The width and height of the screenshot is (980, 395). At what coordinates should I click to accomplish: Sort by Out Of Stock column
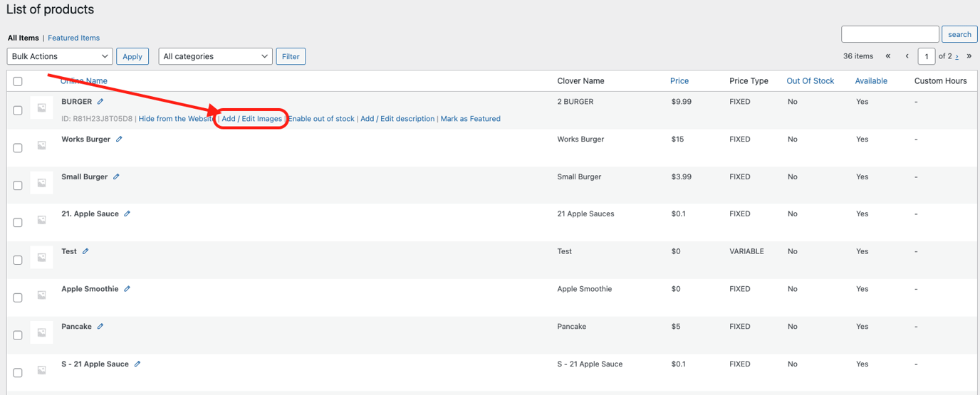[x=810, y=81]
